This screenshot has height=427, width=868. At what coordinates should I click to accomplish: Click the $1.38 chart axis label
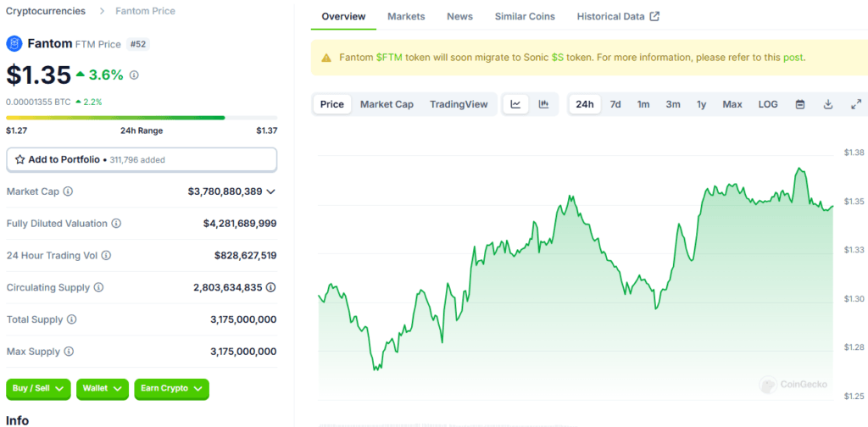(x=854, y=152)
